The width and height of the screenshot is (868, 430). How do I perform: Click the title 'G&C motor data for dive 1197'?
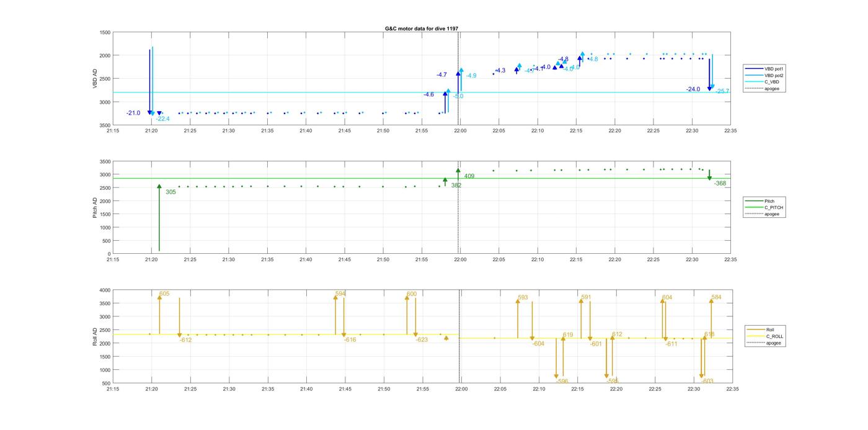[x=422, y=29]
